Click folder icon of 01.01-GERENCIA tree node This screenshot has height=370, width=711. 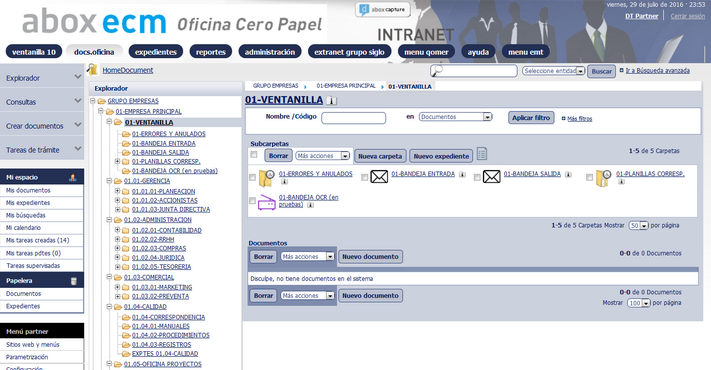(118, 181)
